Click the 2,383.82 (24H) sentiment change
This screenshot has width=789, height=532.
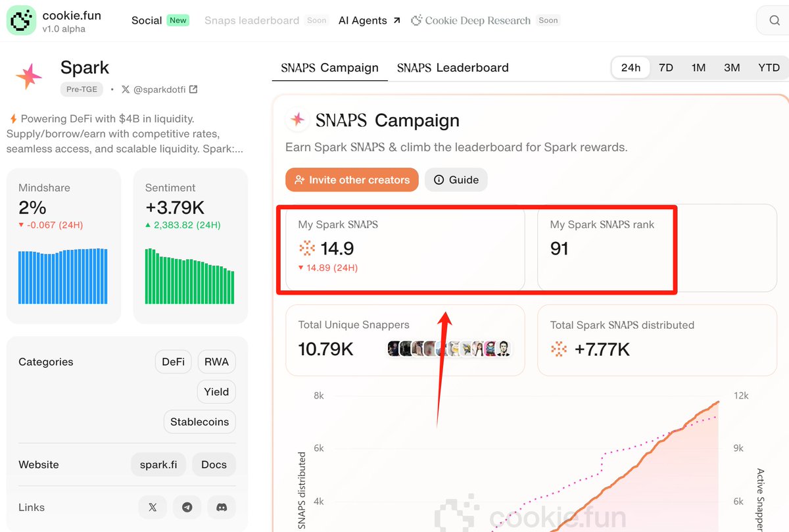[183, 225]
